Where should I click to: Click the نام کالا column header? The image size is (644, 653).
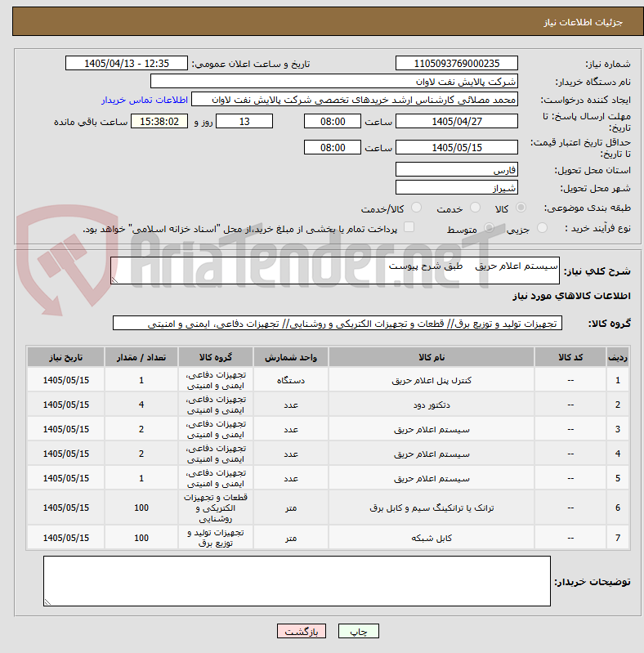pyautogui.click(x=432, y=357)
